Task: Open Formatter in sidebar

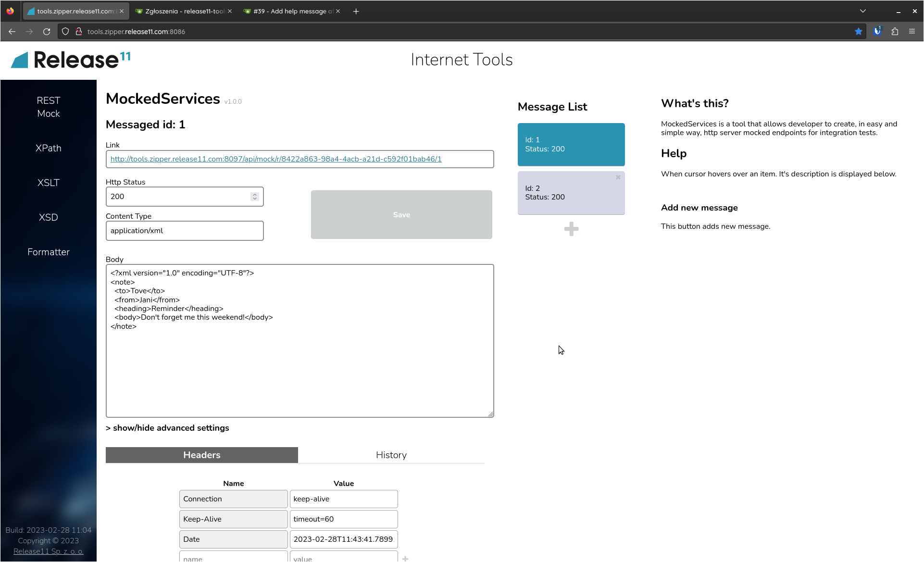Action: pyautogui.click(x=48, y=252)
